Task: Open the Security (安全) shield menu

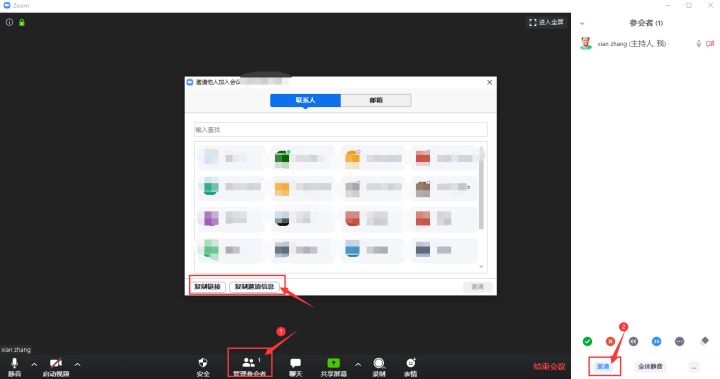Action: (x=203, y=367)
